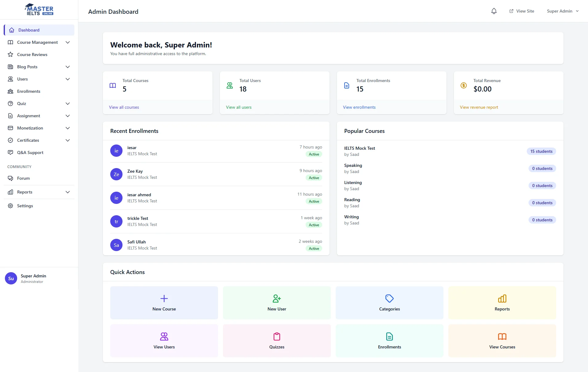Expand the Assignment submenu chevron

pyautogui.click(x=68, y=116)
